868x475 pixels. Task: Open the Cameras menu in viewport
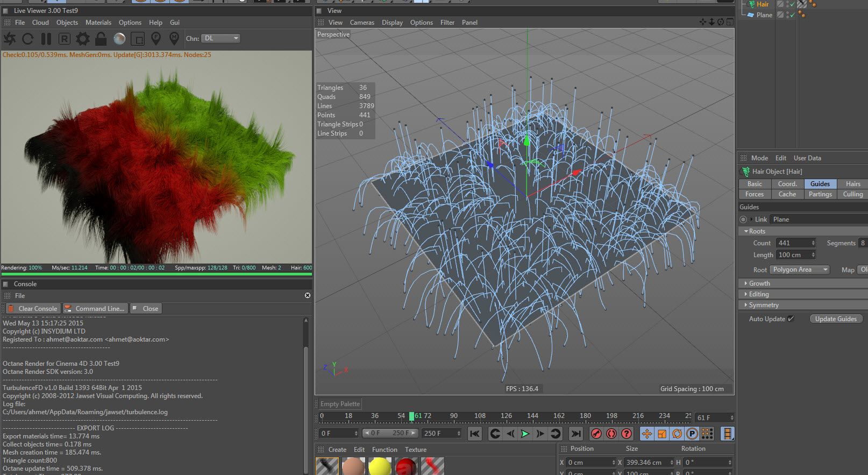pos(362,23)
